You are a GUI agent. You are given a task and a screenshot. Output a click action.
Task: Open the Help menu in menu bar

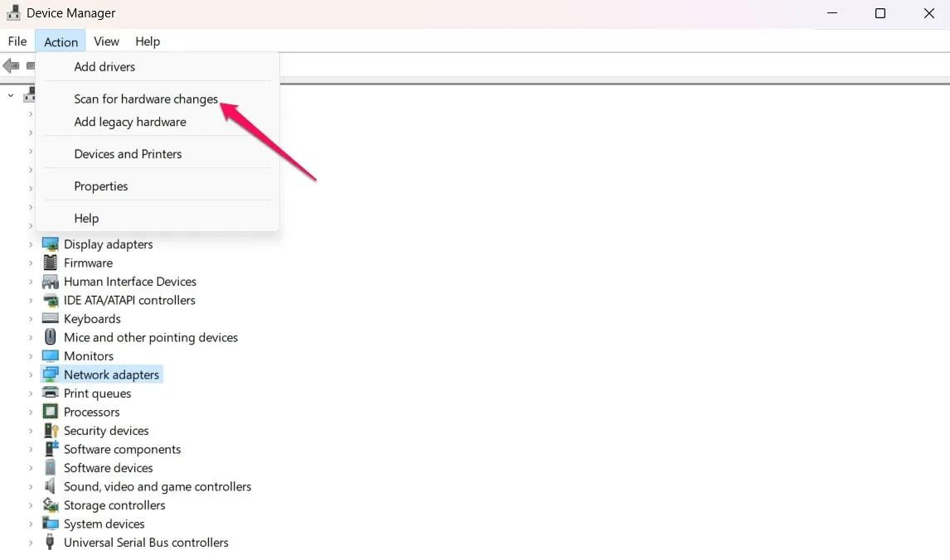point(148,41)
